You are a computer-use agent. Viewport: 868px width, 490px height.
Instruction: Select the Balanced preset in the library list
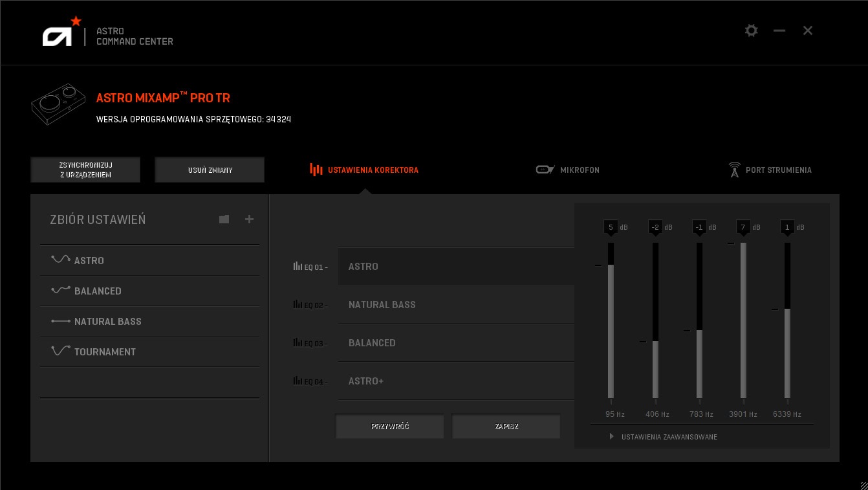coord(98,291)
